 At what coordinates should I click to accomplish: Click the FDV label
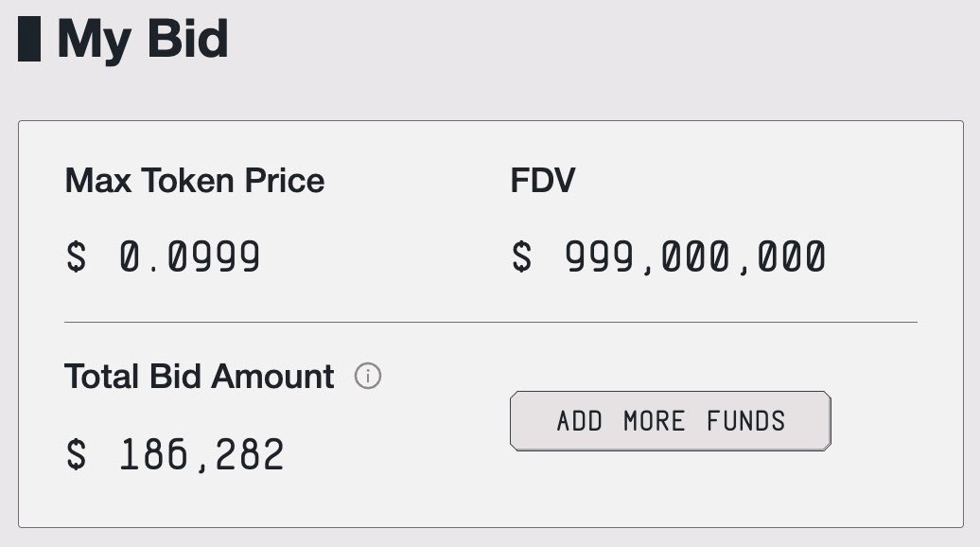coord(542,181)
